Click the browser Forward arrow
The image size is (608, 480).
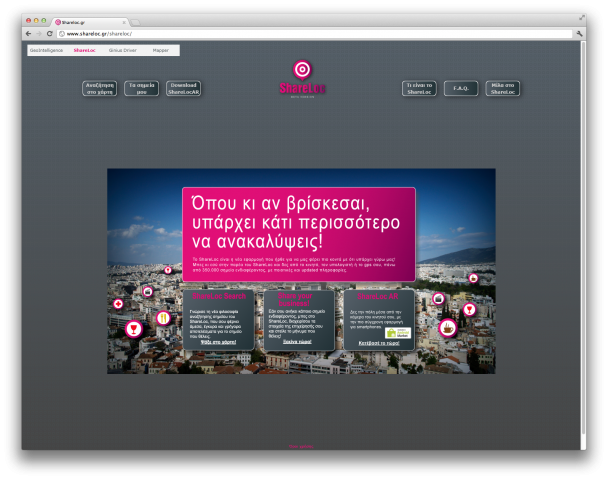tap(39, 34)
